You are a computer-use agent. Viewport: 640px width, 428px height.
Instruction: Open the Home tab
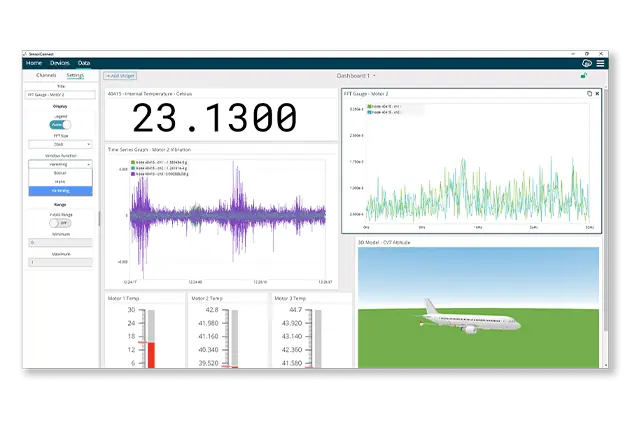33,63
